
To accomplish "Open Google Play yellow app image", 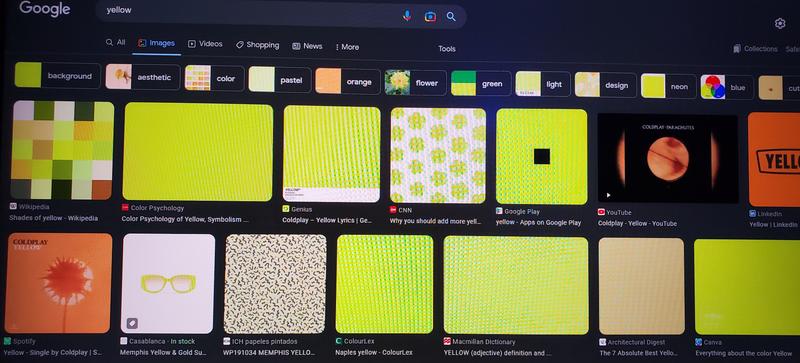I will (x=542, y=157).
